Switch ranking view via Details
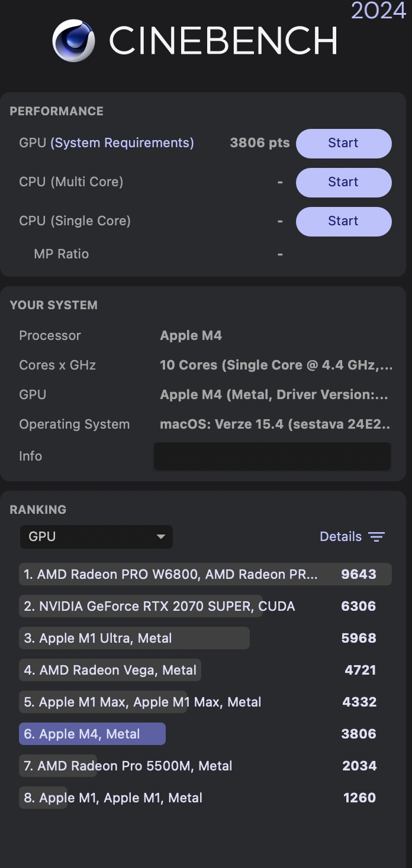 tap(340, 536)
